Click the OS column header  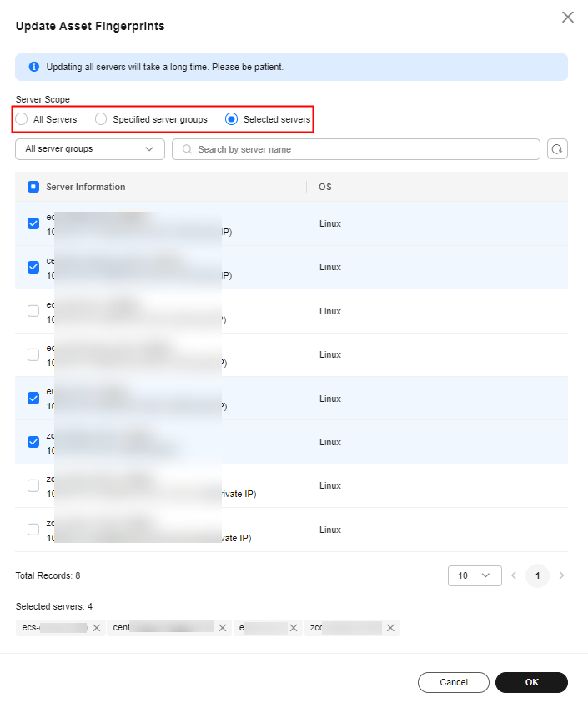click(x=325, y=187)
